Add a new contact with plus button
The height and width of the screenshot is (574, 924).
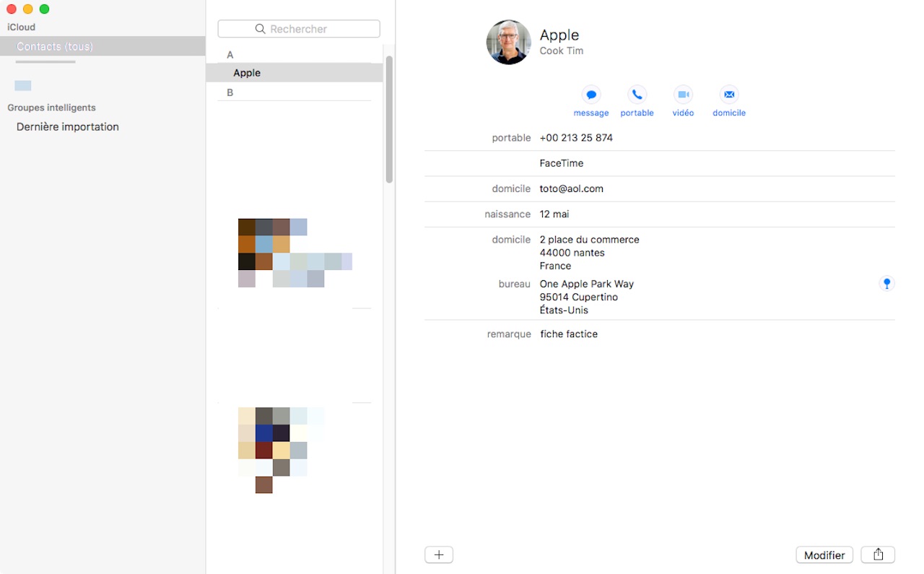coord(439,555)
